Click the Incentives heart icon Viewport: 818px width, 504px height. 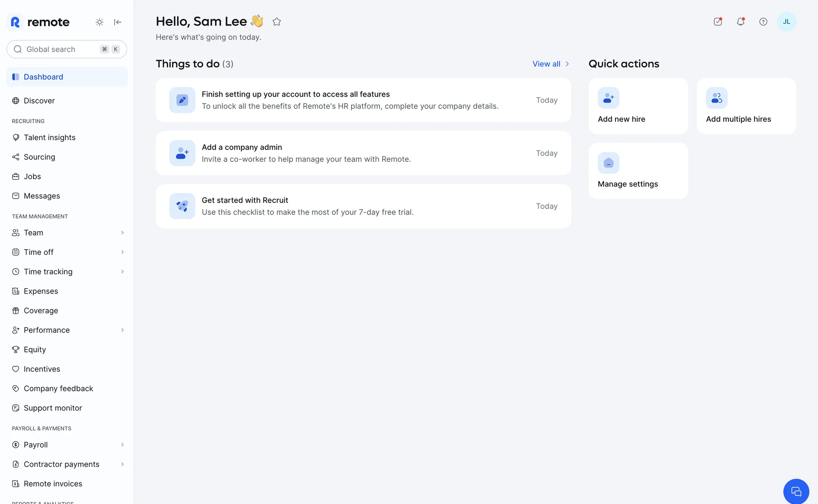pos(16,369)
